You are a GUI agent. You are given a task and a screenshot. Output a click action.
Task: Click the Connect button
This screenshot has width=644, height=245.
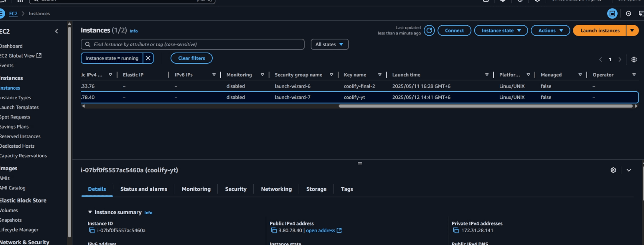point(454,30)
